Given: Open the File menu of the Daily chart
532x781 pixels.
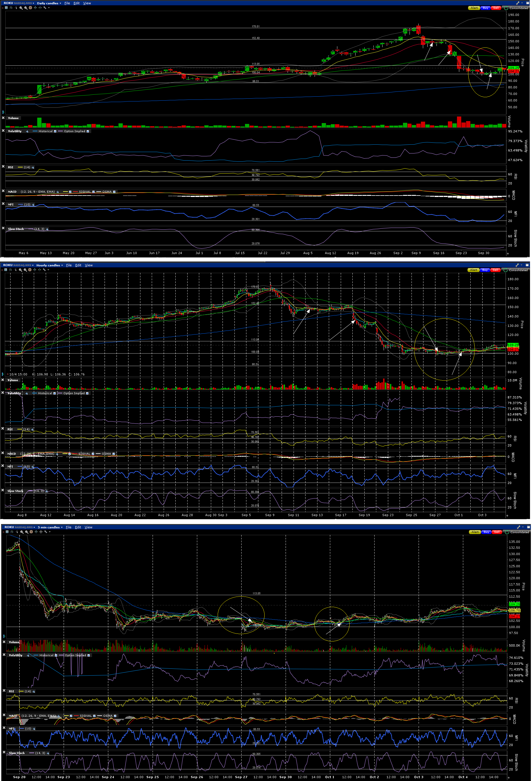Looking at the screenshot, I should coord(67,3).
